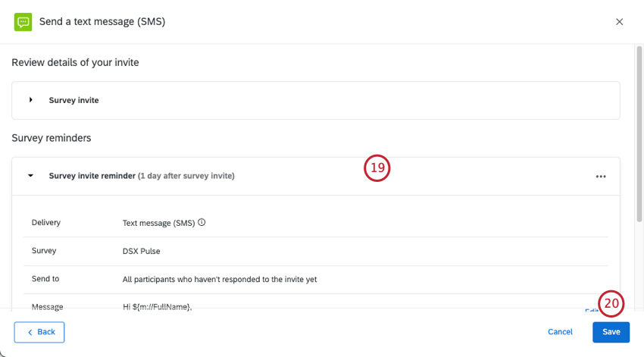Open the reminder three-dot options menu
The height and width of the screenshot is (357, 644).
click(x=601, y=176)
